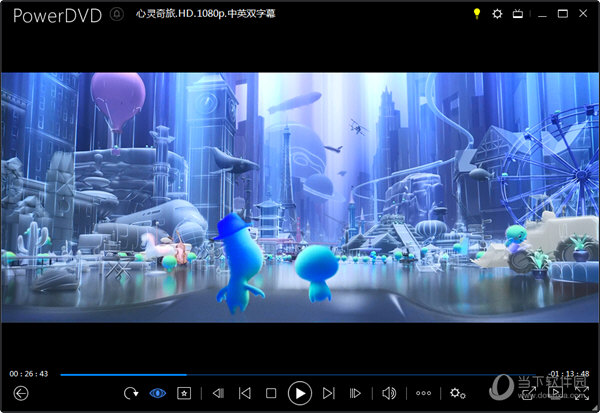Step one frame forward
600x413 pixels.
(x=355, y=393)
